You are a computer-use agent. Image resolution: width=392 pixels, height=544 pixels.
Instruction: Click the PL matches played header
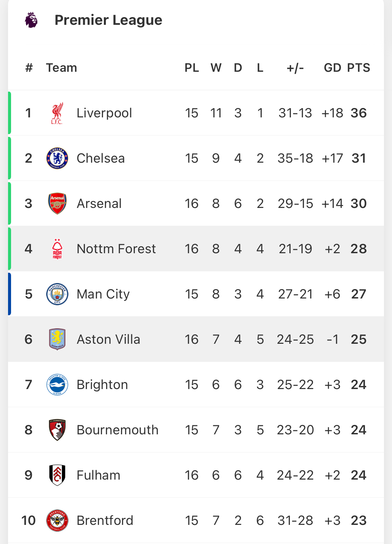tap(192, 68)
